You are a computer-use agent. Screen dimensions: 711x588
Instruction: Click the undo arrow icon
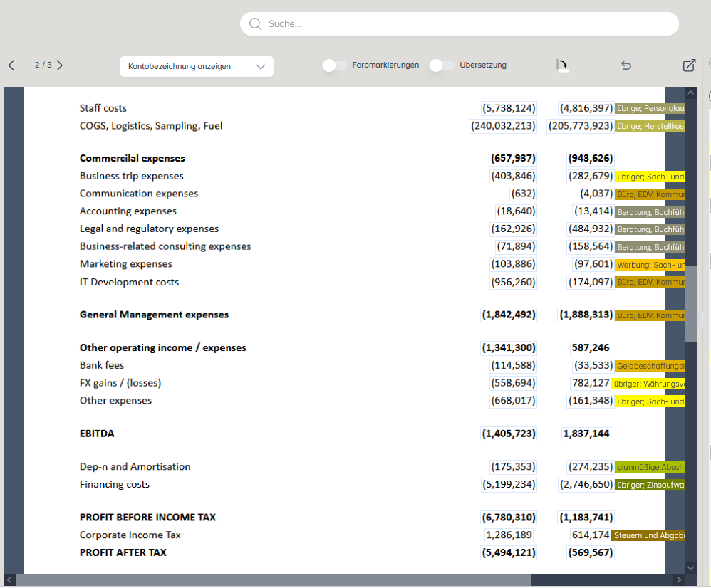click(x=626, y=65)
